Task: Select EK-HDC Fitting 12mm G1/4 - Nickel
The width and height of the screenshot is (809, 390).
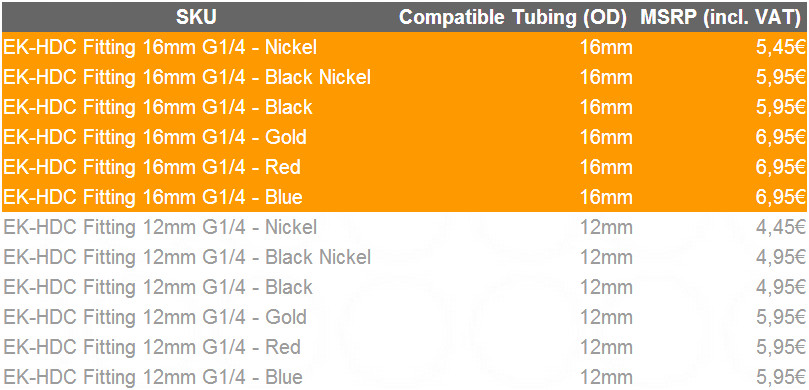Action: pos(404,227)
